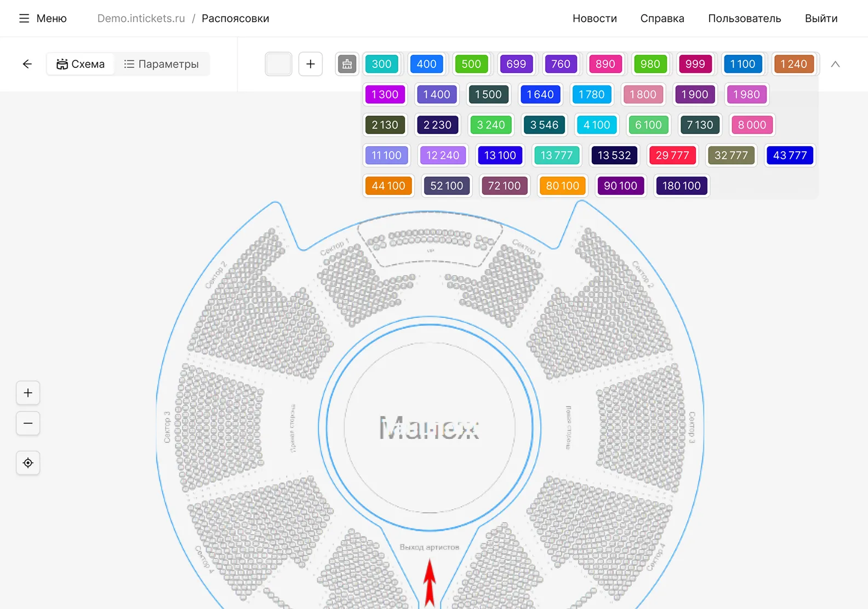Zoom out of the seating map
This screenshot has height=609, width=868.
[x=28, y=423]
